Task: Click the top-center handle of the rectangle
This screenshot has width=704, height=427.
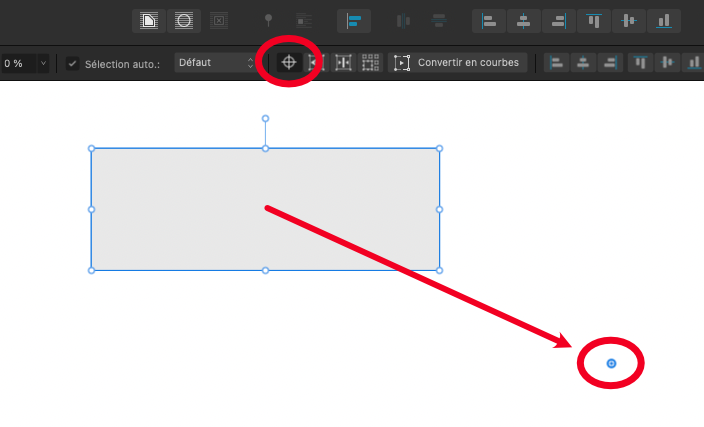Action: coord(265,148)
